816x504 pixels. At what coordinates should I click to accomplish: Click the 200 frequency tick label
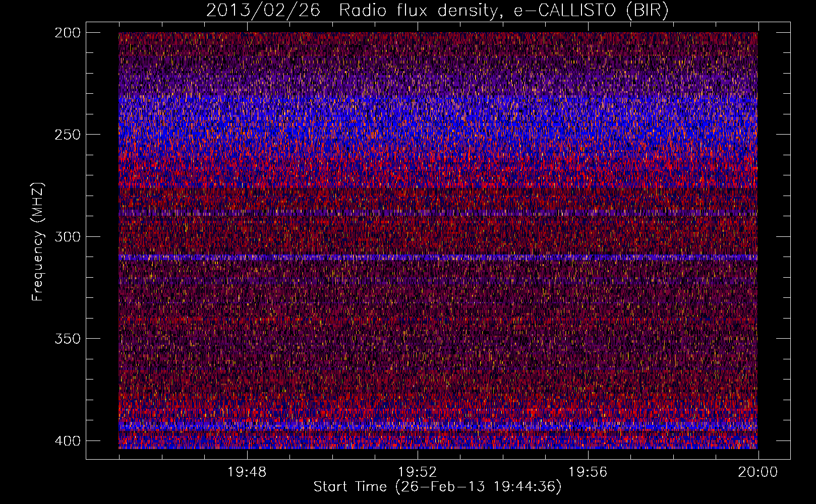click(x=67, y=33)
